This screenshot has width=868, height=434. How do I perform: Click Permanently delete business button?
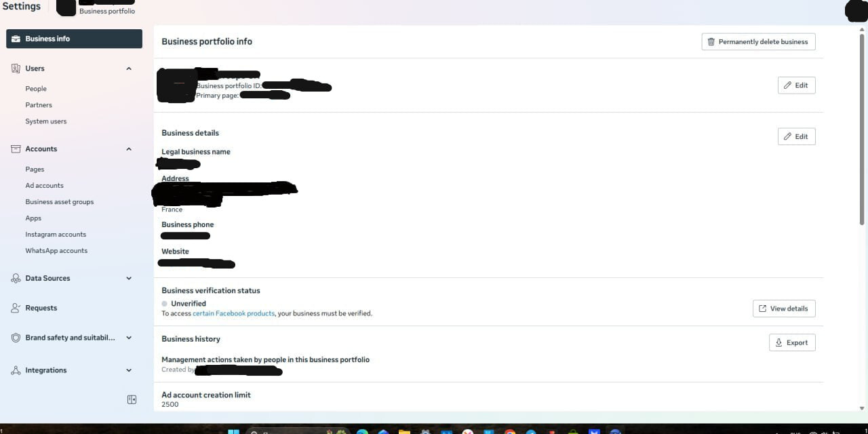tap(758, 42)
